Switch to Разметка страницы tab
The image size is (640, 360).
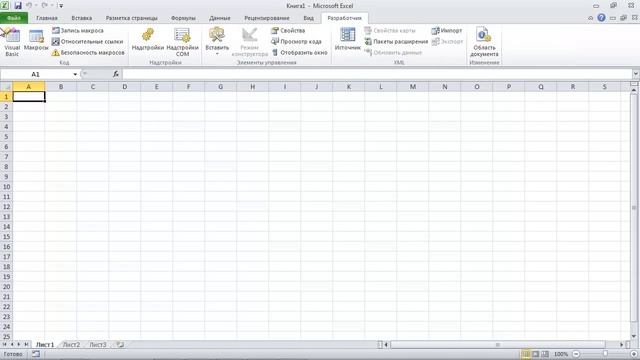tap(131, 18)
